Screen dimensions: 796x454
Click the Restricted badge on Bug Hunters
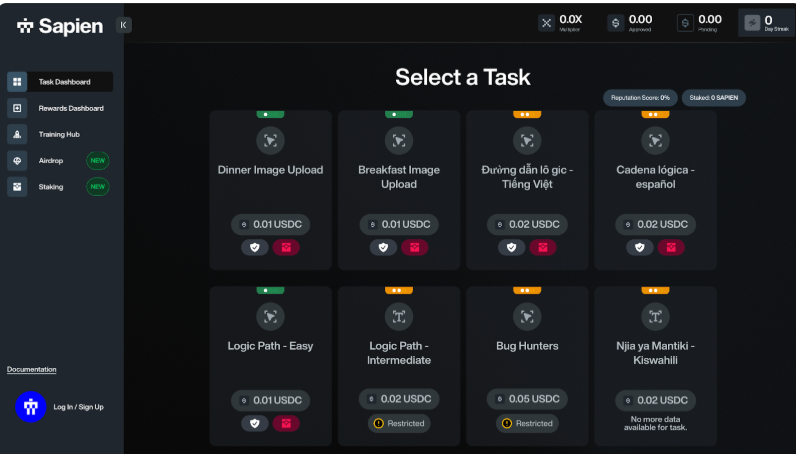(527, 423)
